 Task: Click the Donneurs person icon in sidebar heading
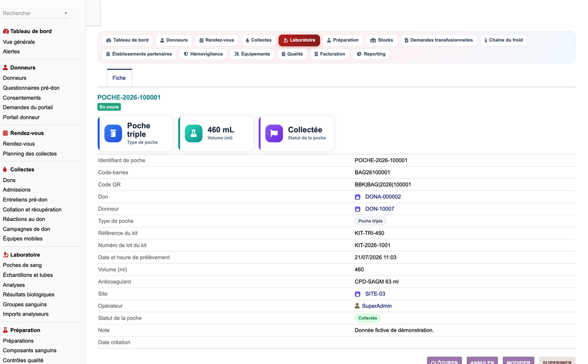click(6, 68)
